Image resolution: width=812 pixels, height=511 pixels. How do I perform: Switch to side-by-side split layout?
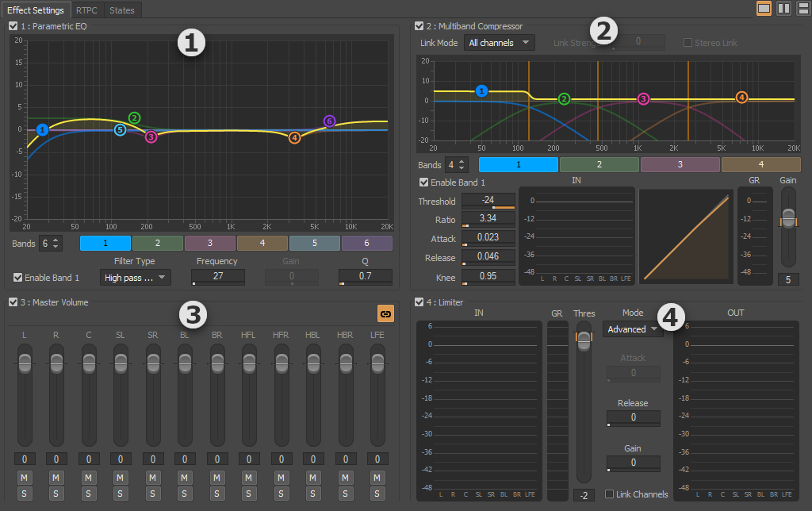point(783,9)
